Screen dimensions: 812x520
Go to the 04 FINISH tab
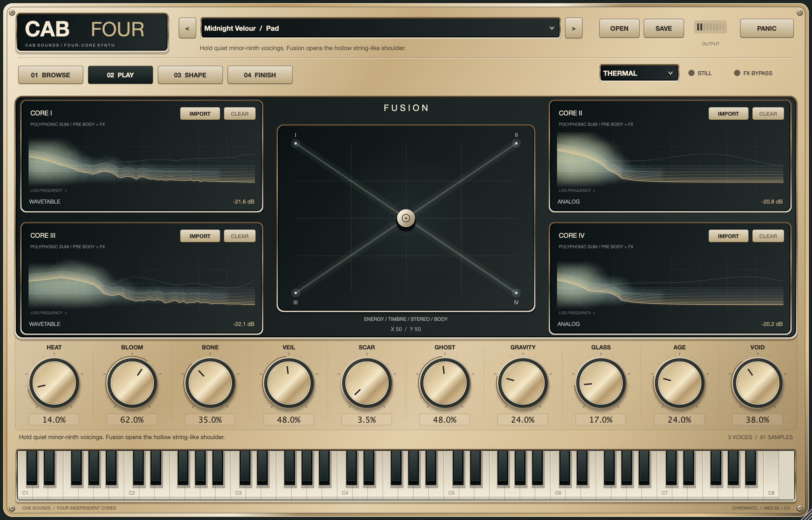pyautogui.click(x=260, y=75)
